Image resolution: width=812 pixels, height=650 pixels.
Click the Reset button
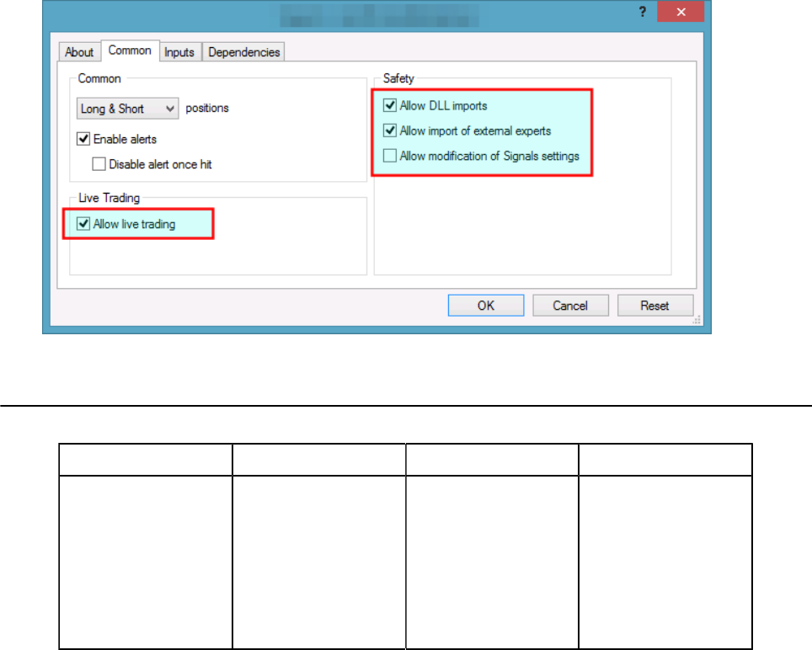pyautogui.click(x=655, y=306)
